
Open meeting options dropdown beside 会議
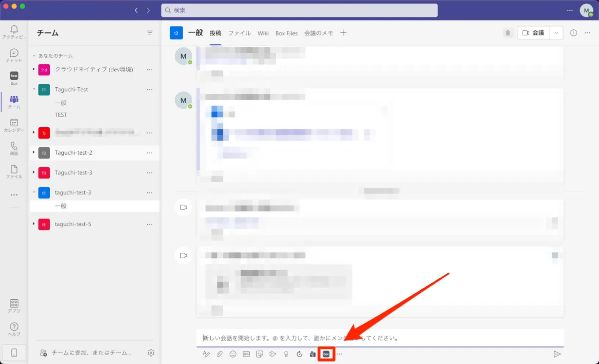[556, 33]
